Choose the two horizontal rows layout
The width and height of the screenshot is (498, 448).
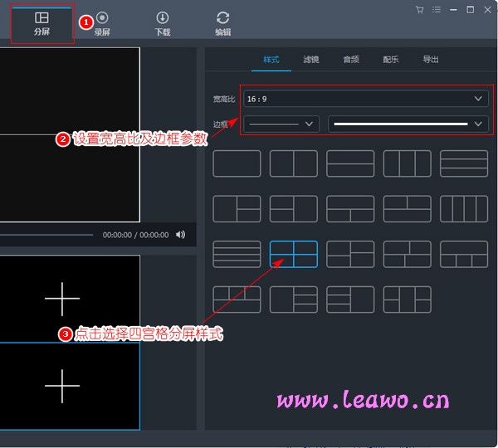350,163
